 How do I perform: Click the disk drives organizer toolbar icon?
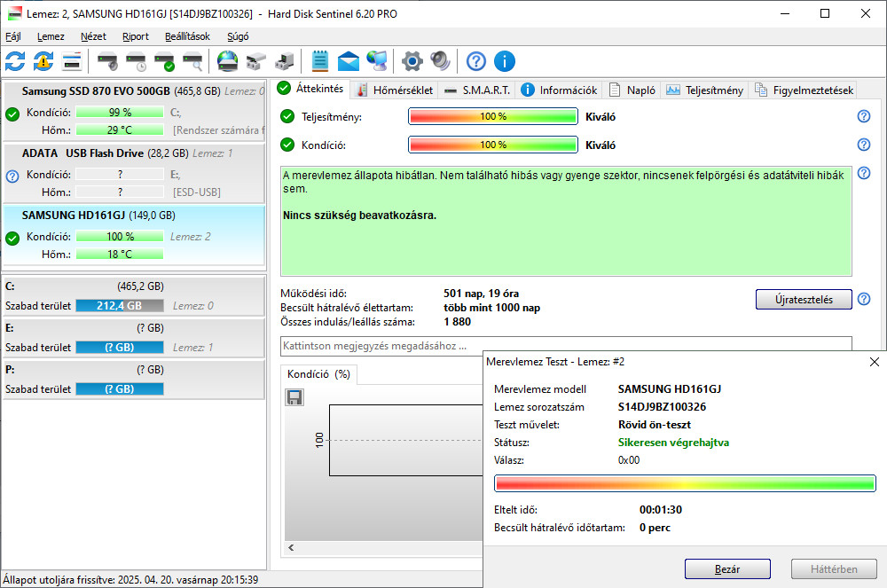click(x=256, y=61)
